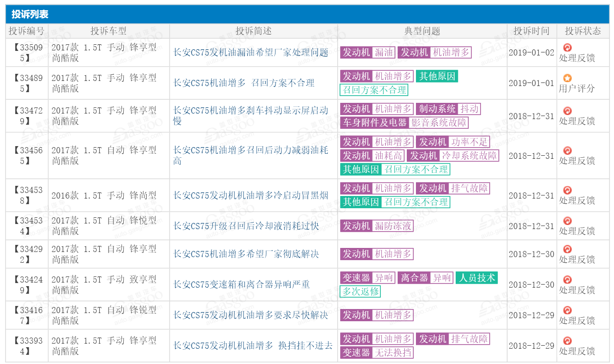Open complaint 长安CS75机油增多 召回方案不合理
The image size is (614, 364).
(244, 83)
